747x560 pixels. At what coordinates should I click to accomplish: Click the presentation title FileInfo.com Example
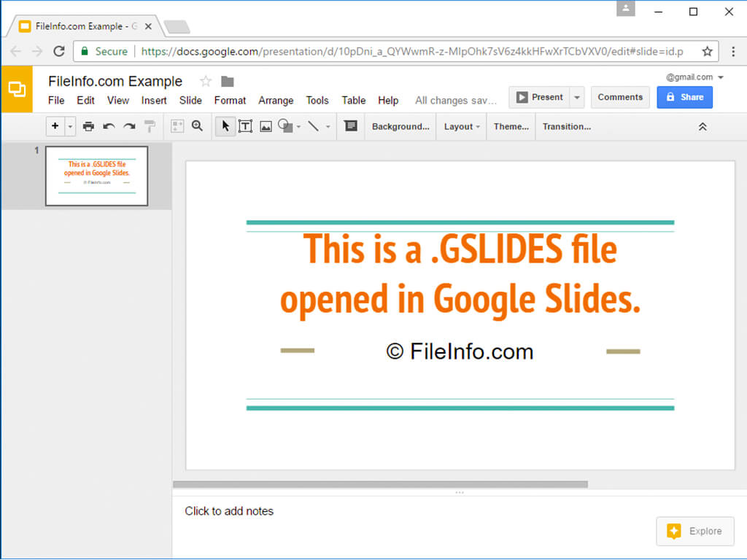[x=115, y=82]
